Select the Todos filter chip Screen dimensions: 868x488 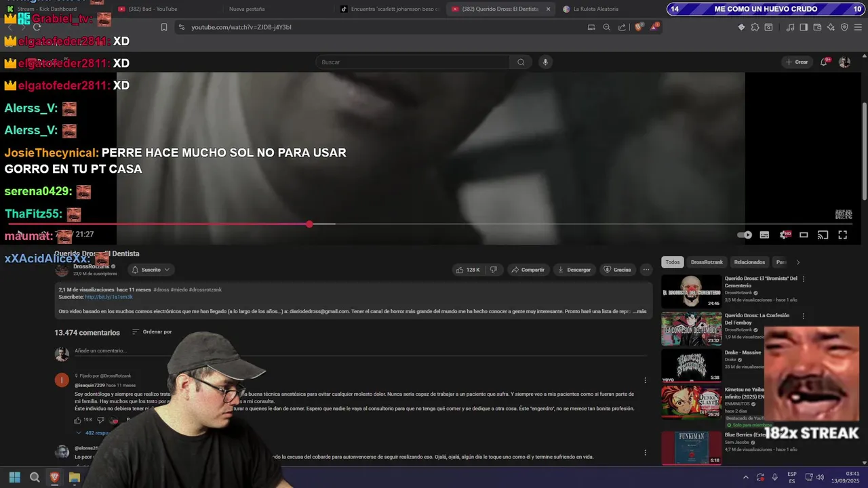[x=672, y=262]
